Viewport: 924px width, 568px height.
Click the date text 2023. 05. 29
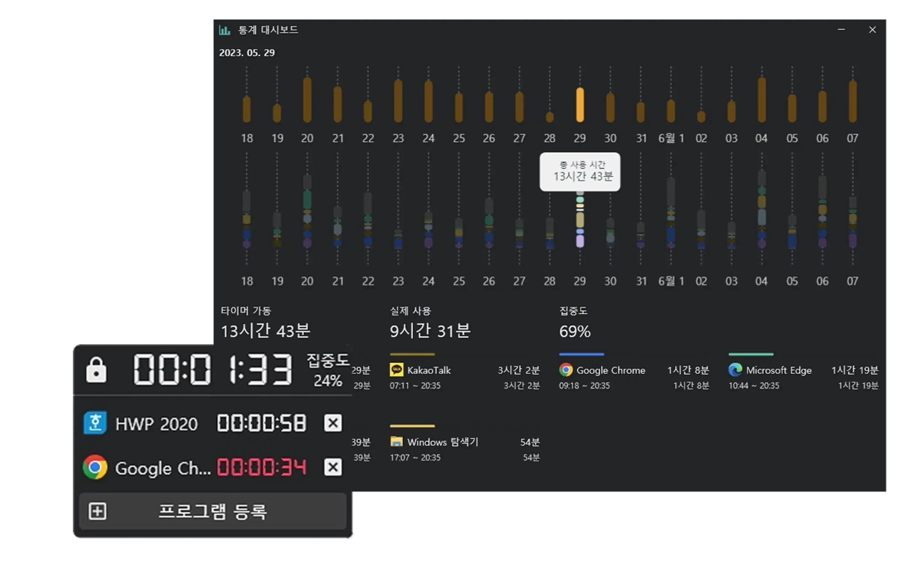247,53
